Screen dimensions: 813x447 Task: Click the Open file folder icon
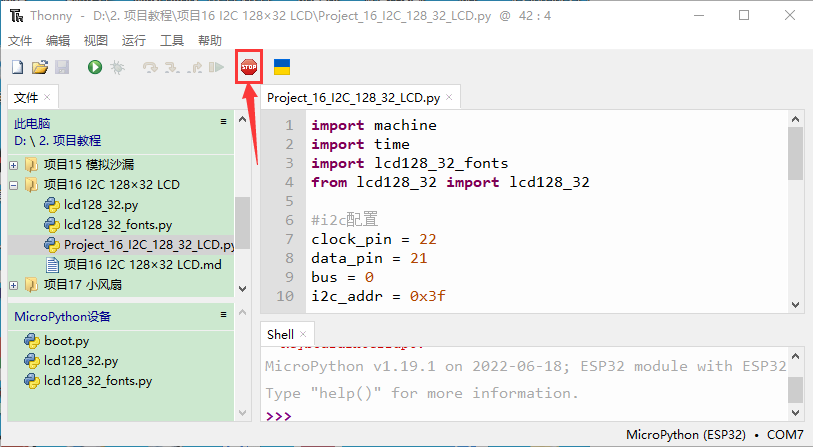40,67
